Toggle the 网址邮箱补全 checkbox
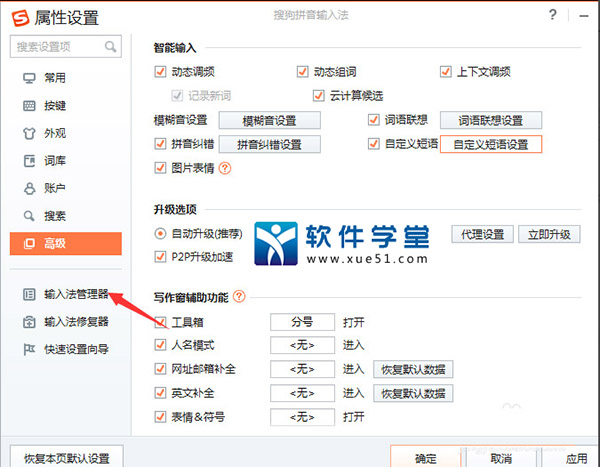 click(160, 369)
